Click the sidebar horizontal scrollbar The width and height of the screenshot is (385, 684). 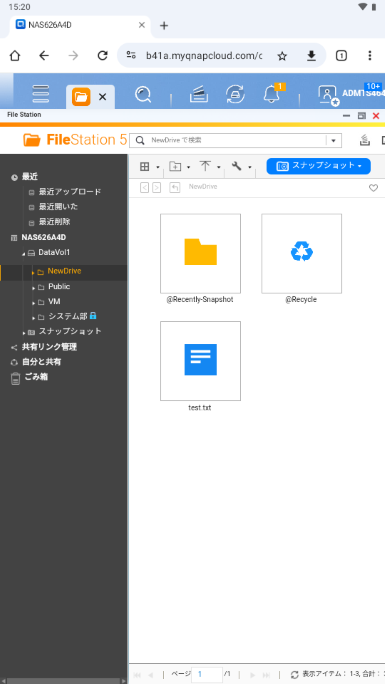coord(64,681)
